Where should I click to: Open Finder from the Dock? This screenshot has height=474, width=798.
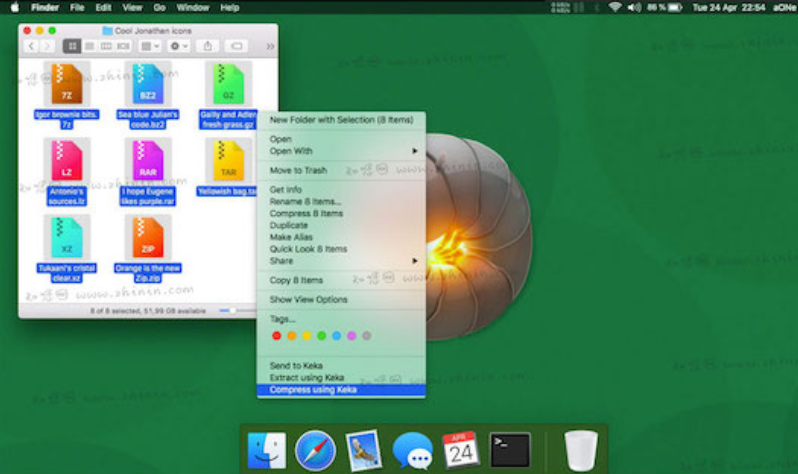267,450
